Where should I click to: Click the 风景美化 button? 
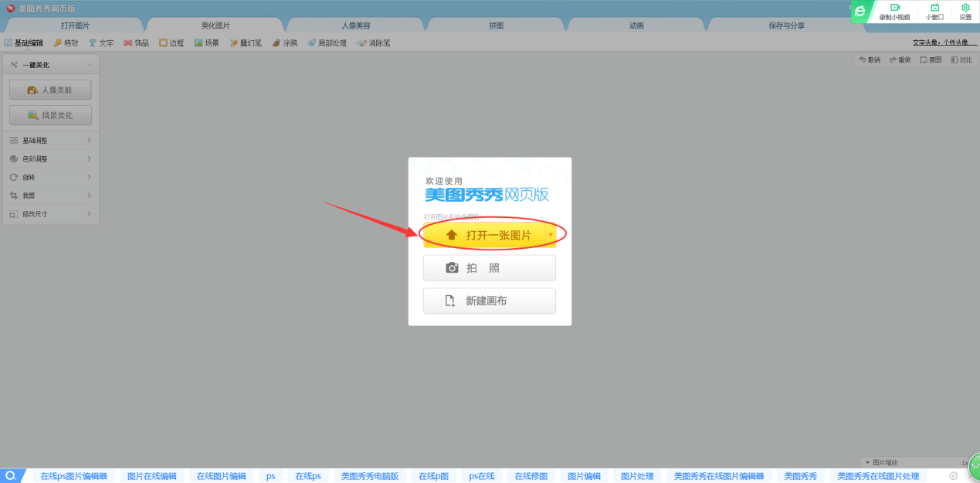[x=50, y=115]
